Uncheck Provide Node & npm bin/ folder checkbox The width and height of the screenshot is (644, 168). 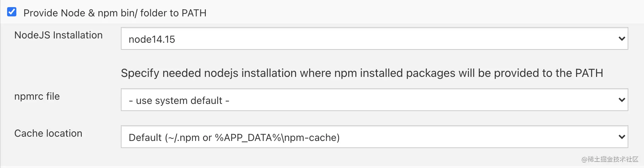12,12
